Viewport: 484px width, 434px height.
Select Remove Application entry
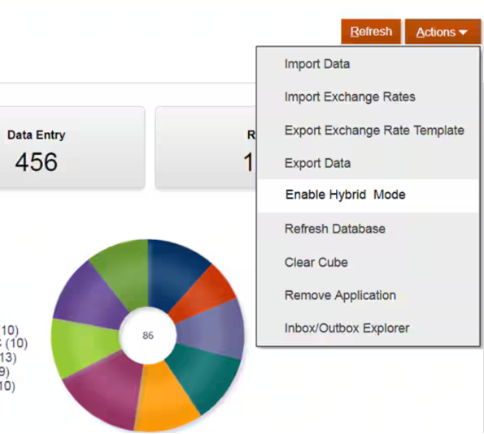[368, 295]
